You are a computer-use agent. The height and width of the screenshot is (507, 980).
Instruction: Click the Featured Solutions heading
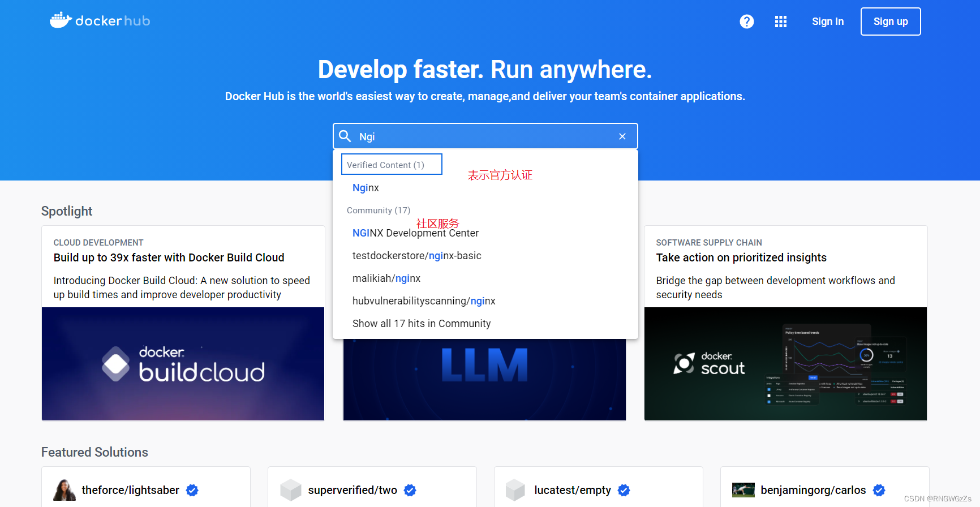(x=94, y=452)
